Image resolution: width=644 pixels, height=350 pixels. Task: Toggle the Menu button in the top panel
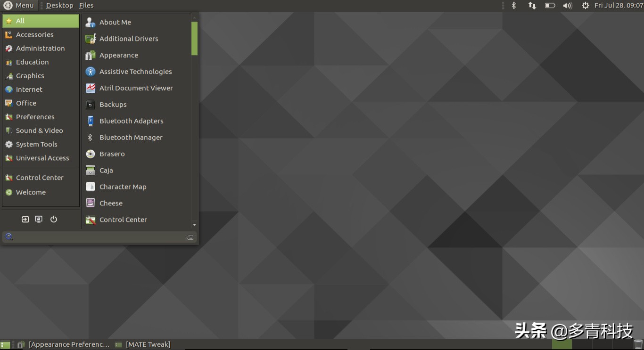tap(19, 6)
